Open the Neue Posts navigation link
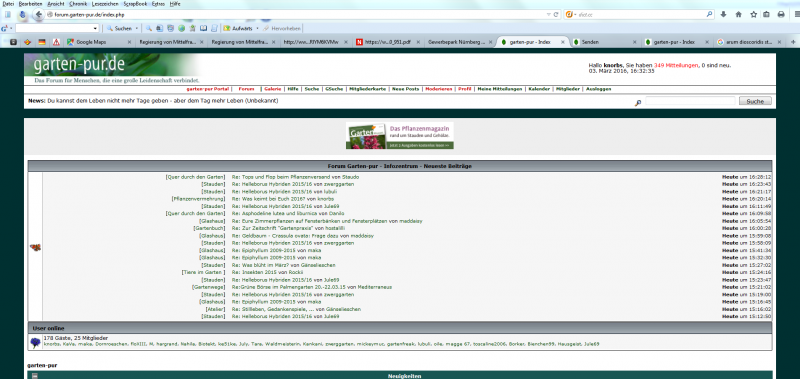 point(406,89)
